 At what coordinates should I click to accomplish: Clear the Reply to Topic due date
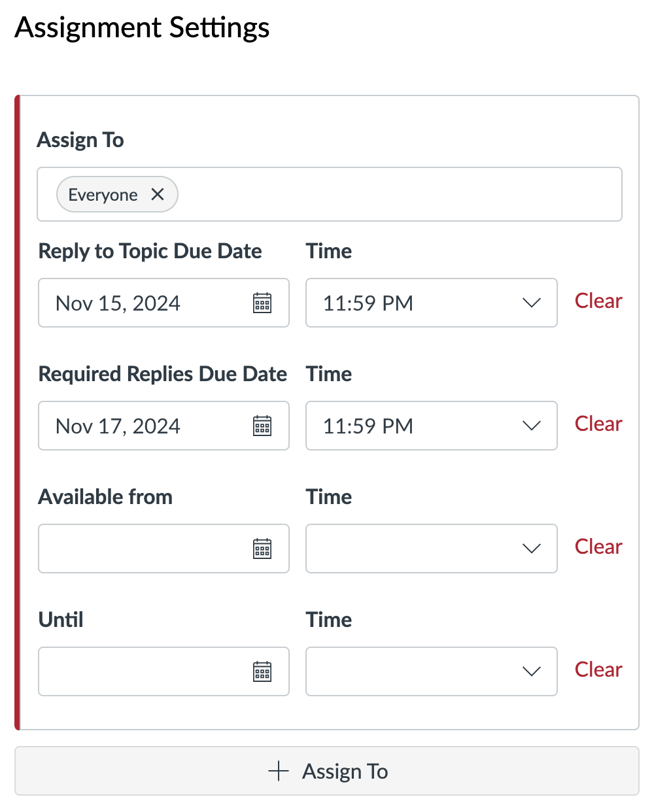[598, 301]
